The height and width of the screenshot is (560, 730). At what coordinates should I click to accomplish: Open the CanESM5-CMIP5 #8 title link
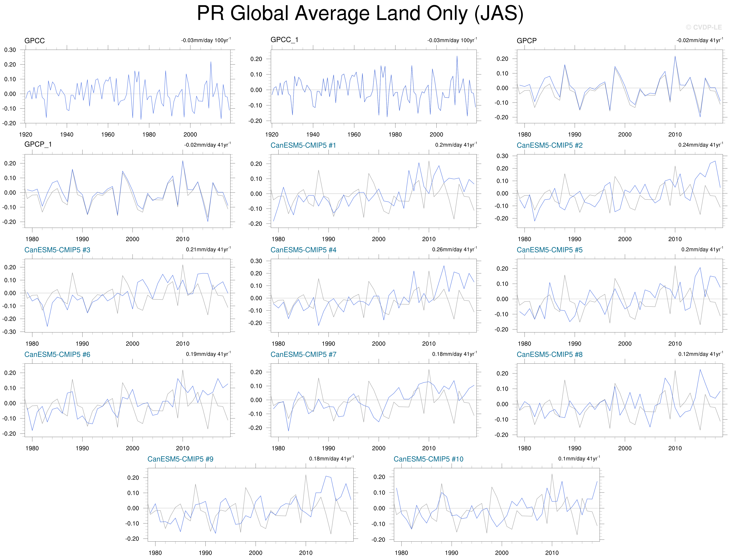[x=549, y=354]
